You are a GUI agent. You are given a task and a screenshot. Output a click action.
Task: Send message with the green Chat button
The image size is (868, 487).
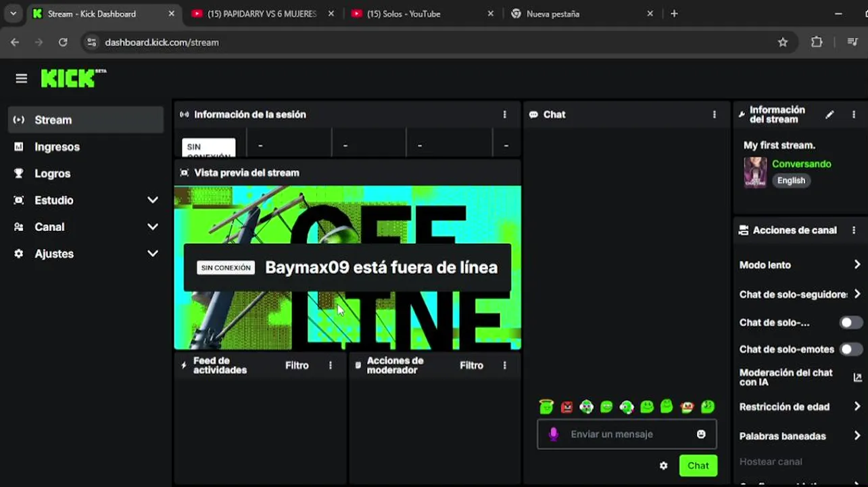pos(698,465)
